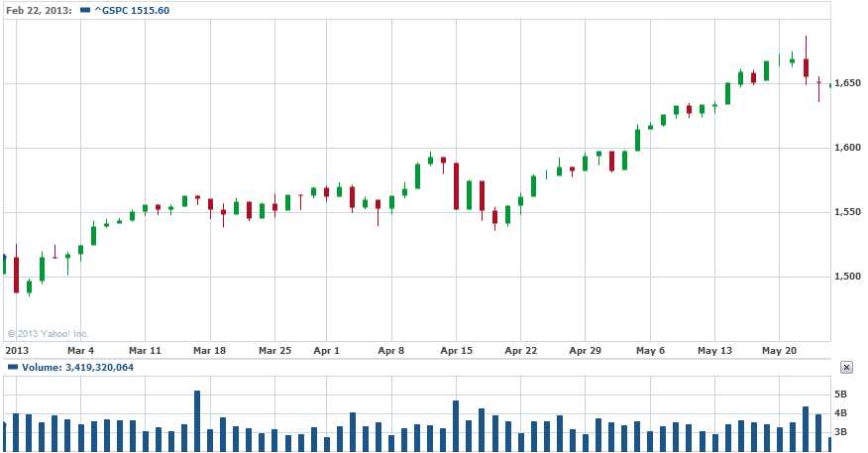Click the blue swatch beside Volume label
The height and width of the screenshot is (453, 868).
pyautogui.click(x=12, y=367)
